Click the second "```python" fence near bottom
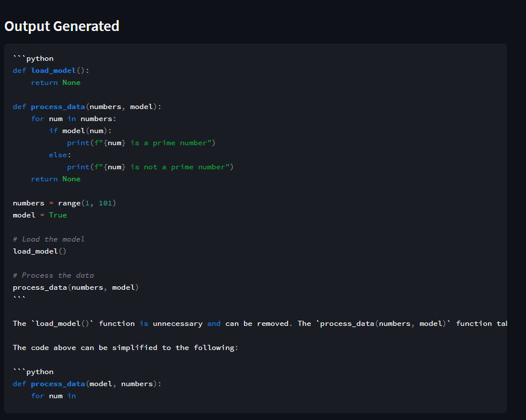Screen dimensions: 526x420 (x=33, y=372)
